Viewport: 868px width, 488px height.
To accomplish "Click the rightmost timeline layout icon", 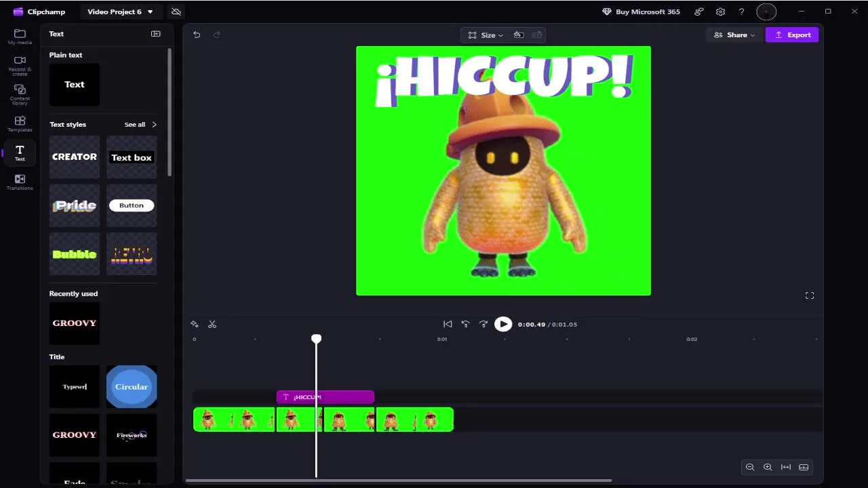I will click(804, 467).
